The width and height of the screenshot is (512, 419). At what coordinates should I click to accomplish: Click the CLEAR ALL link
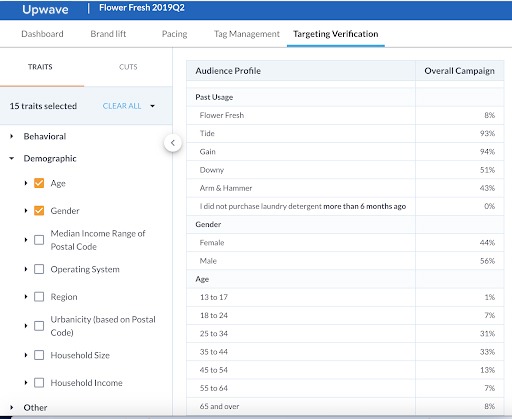122,106
